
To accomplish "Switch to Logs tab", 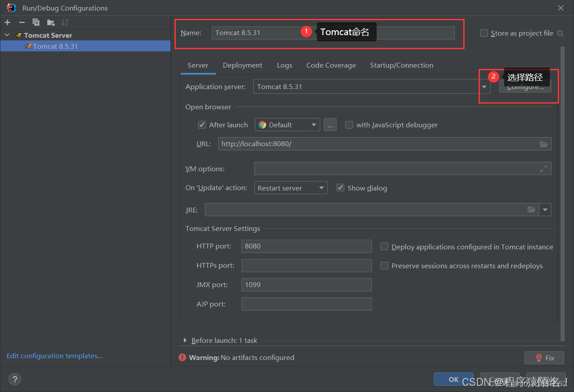I will tap(284, 65).
